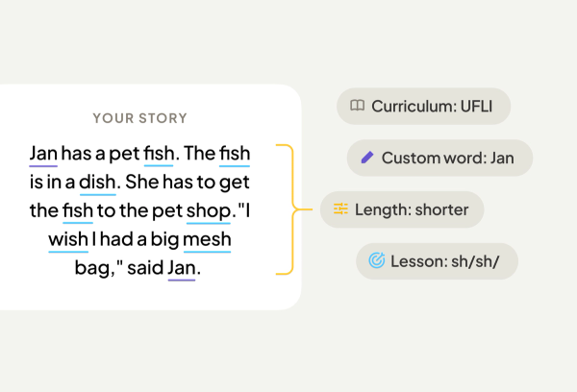Select the Curriculum: UFLI chip
The width and height of the screenshot is (577, 392).
(x=423, y=106)
